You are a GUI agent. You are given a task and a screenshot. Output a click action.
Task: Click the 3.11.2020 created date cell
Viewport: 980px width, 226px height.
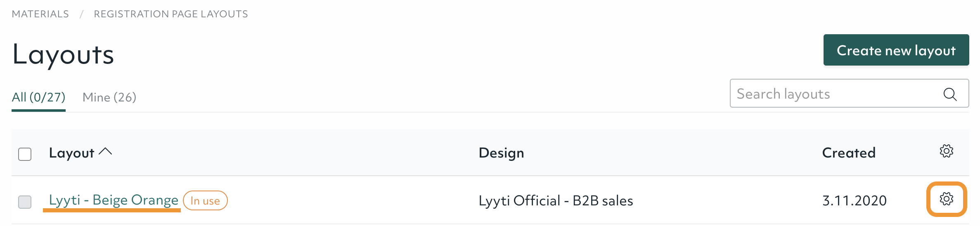(855, 201)
